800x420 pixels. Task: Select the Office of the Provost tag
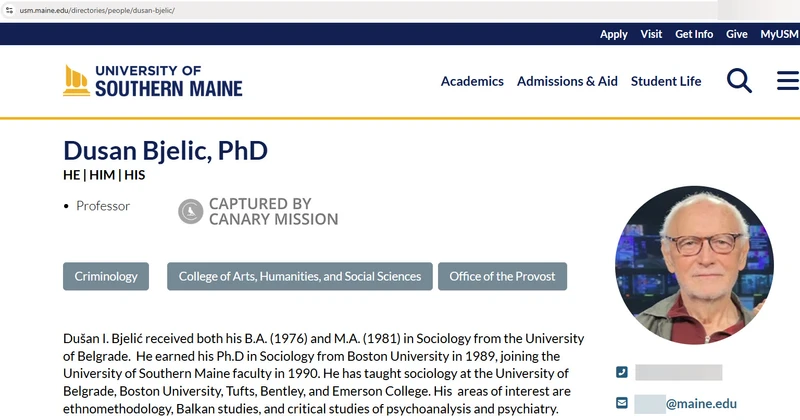pos(503,276)
